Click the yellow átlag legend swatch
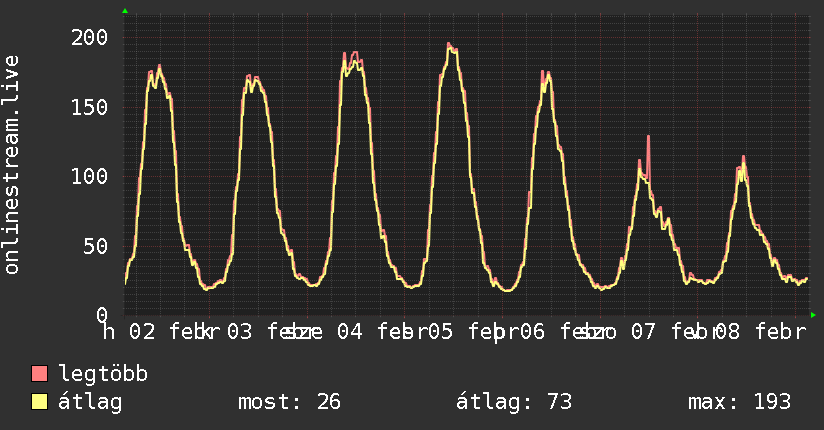Screen dimensions: 824x430 (39, 401)
